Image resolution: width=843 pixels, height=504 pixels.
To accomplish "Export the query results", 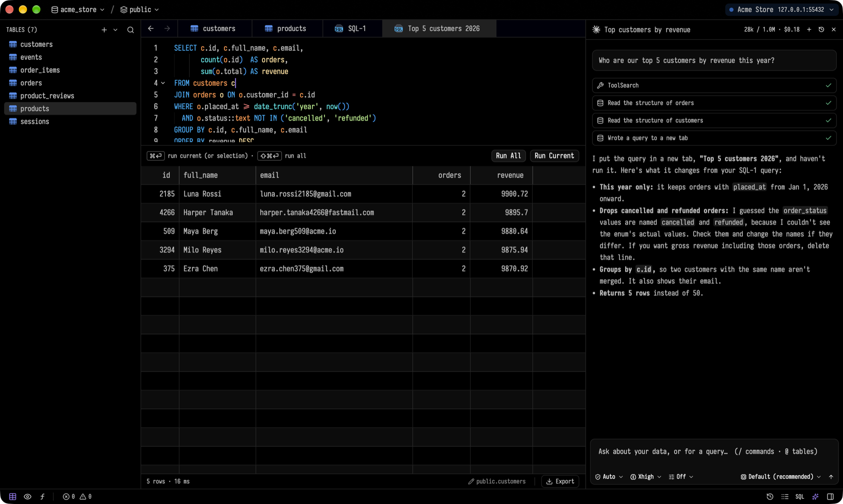I will coord(560,482).
